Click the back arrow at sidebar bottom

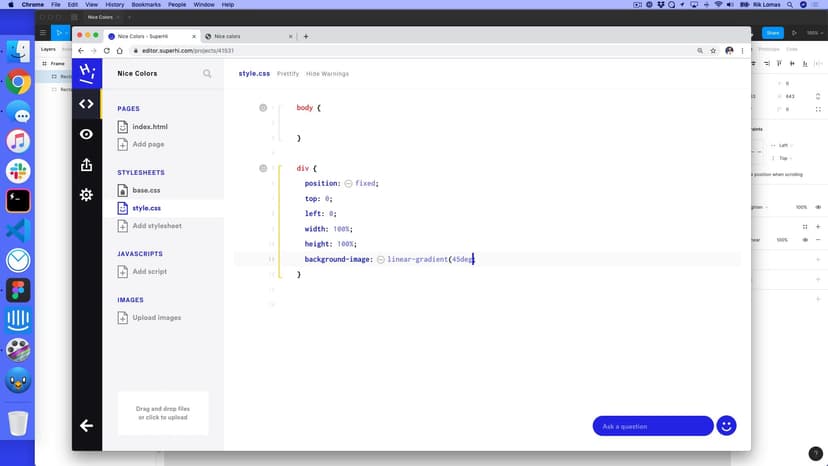click(87, 426)
